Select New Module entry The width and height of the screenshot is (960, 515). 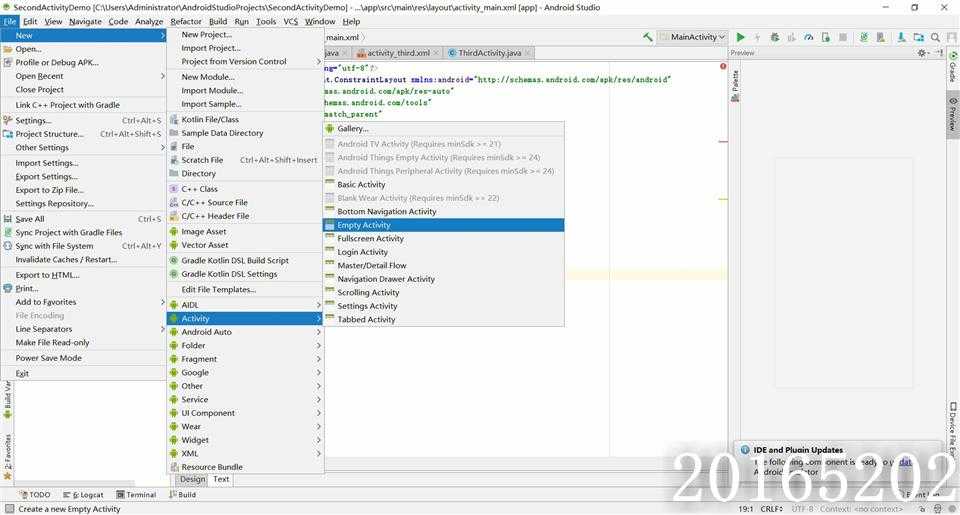tap(245, 77)
